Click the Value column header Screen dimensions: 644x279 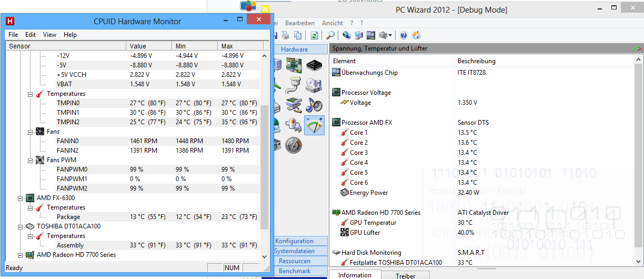coord(149,46)
